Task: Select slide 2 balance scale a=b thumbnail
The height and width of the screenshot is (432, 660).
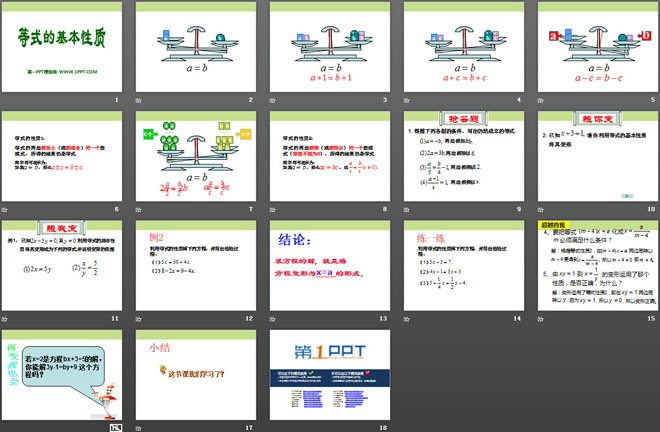Action: (196, 47)
